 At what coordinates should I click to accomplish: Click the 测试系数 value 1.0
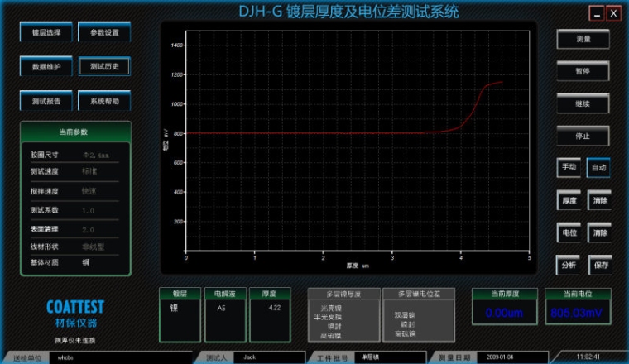point(89,211)
